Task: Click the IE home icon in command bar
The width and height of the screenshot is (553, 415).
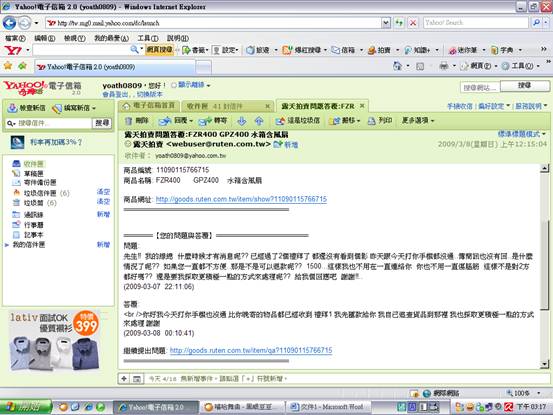Action: point(398,66)
